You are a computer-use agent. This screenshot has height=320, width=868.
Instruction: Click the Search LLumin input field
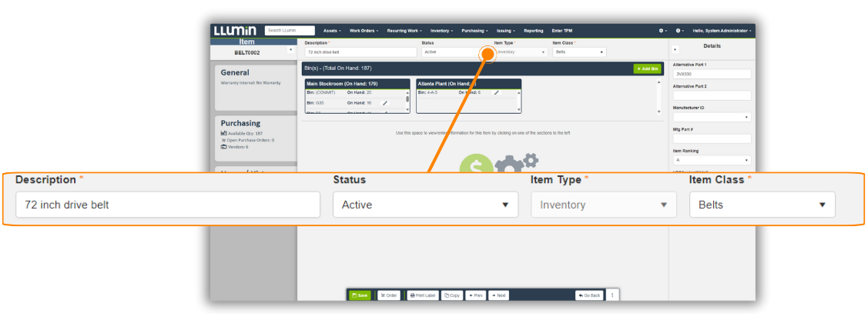click(x=290, y=31)
